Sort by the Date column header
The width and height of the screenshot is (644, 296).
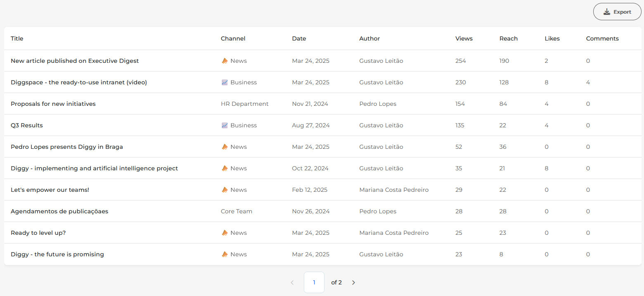point(299,38)
